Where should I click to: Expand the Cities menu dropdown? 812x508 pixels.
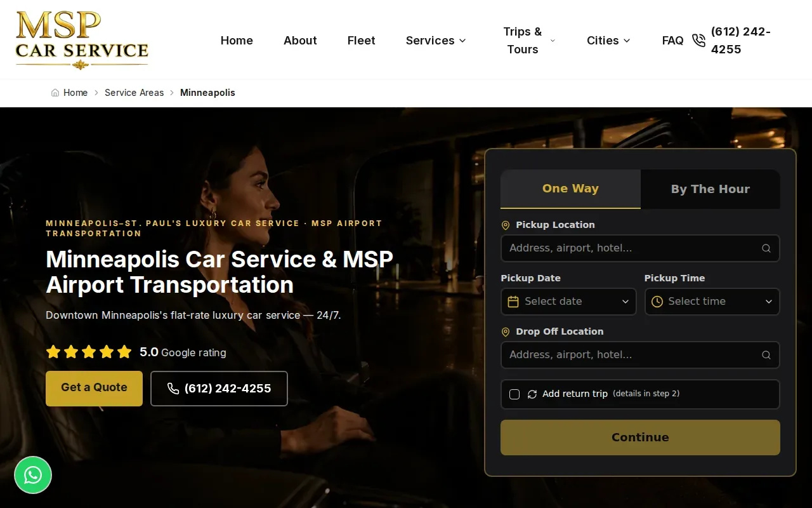pyautogui.click(x=608, y=41)
